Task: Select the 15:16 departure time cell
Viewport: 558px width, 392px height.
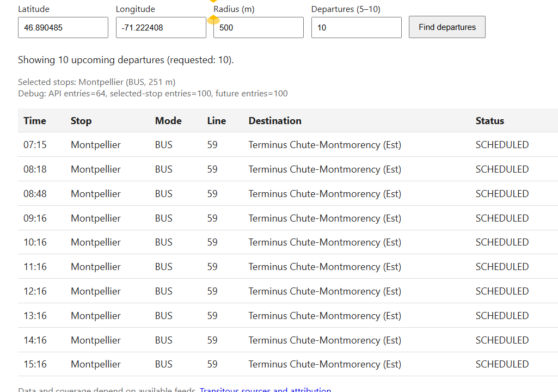Action: [x=35, y=364]
